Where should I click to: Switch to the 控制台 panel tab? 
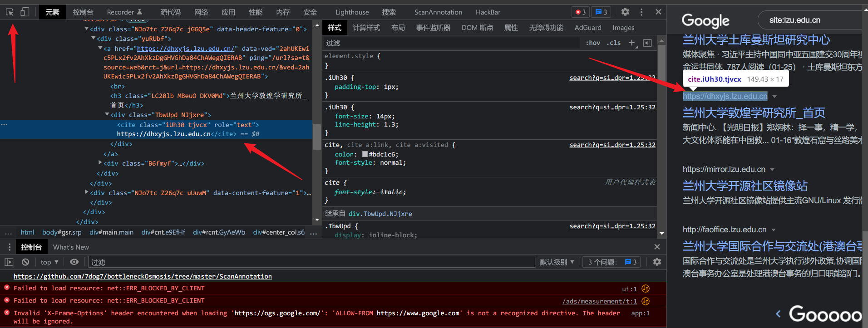coord(83,12)
